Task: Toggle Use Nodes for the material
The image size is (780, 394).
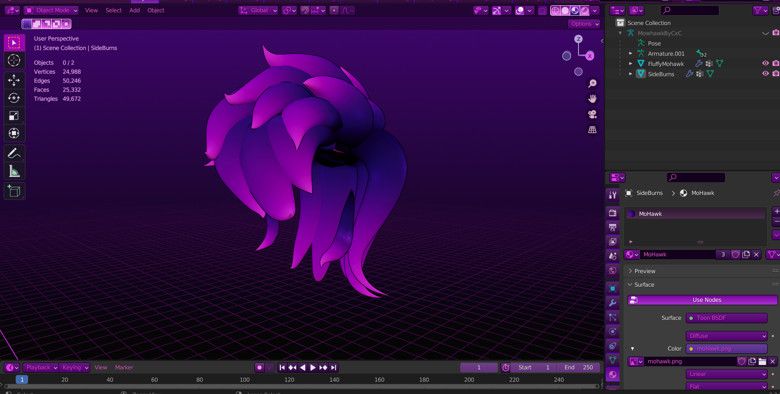Action: 702,300
